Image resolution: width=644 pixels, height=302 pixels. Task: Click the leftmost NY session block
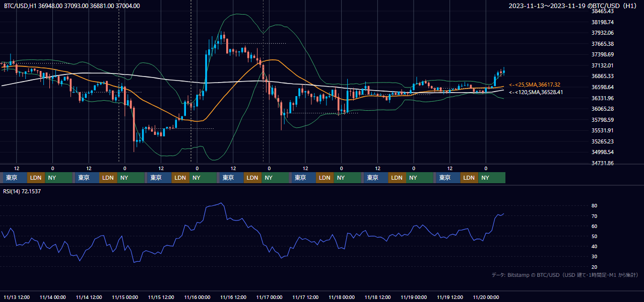(x=58, y=178)
